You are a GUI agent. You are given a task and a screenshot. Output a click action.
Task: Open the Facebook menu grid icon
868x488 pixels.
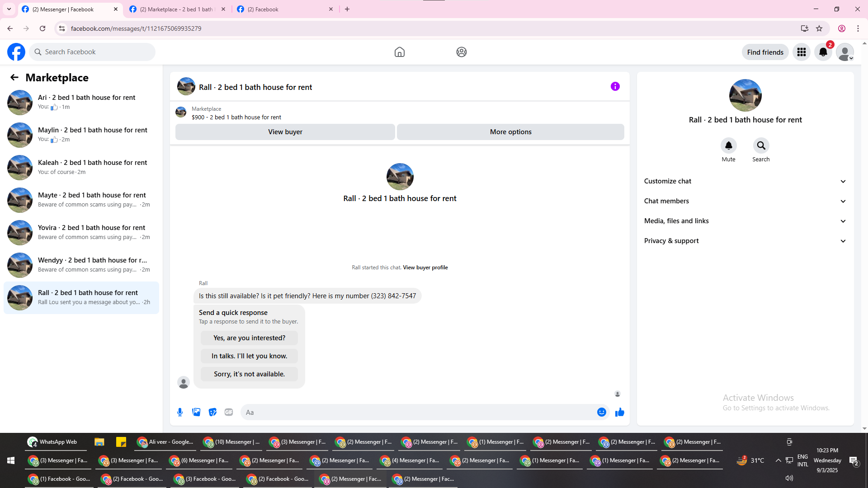click(x=802, y=52)
